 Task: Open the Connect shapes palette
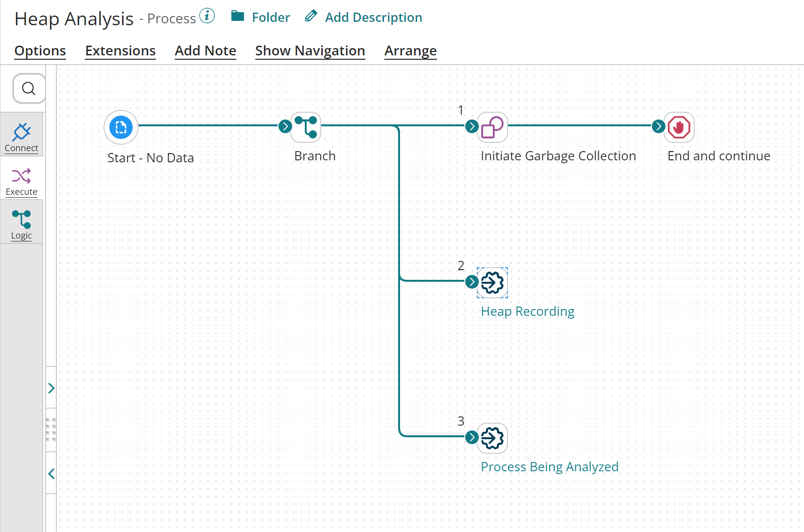pos(21,136)
